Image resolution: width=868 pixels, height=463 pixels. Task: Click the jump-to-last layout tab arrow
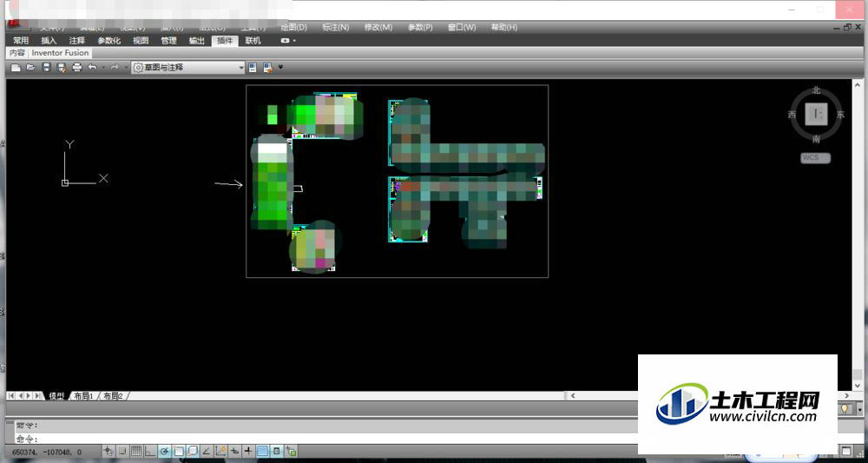point(37,396)
